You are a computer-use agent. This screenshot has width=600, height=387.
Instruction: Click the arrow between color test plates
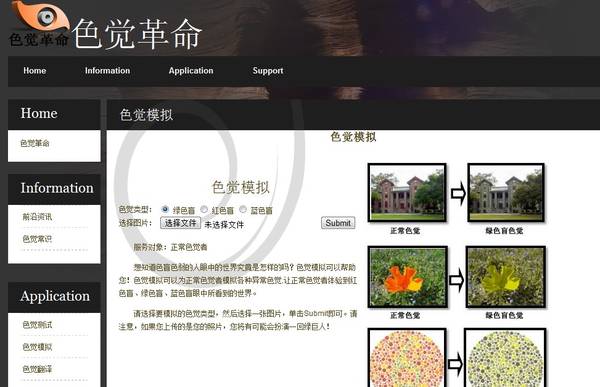point(455,364)
